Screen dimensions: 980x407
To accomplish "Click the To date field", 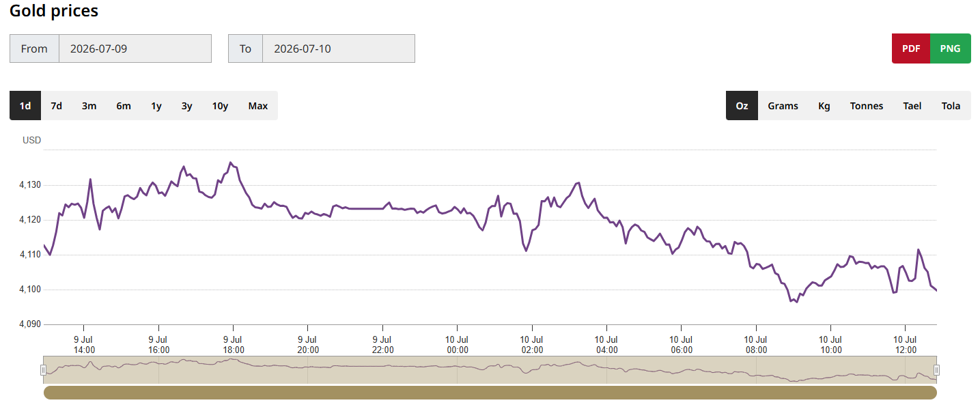I will click(339, 48).
